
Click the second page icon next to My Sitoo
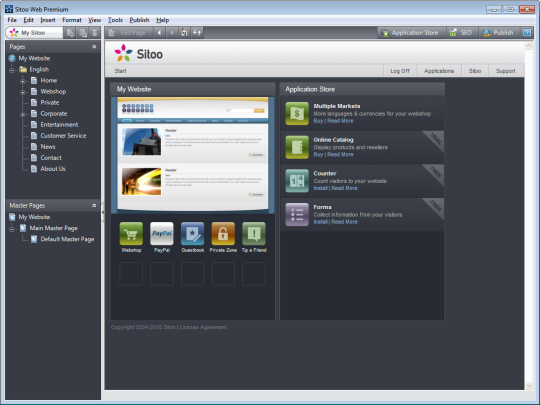point(83,33)
